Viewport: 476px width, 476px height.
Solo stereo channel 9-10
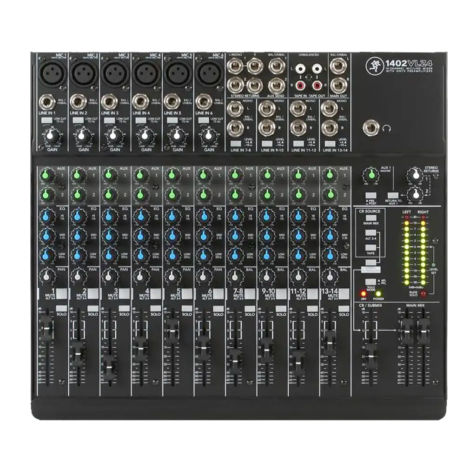(281, 309)
